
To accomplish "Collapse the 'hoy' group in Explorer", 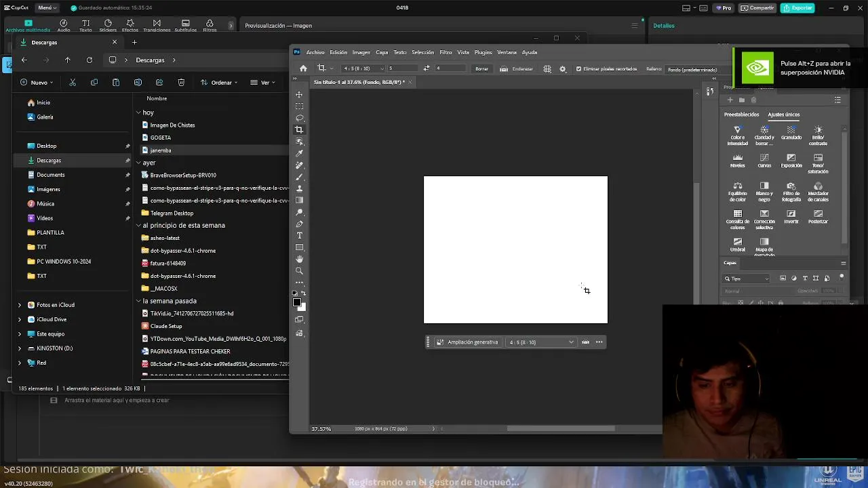I will click(x=138, y=113).
